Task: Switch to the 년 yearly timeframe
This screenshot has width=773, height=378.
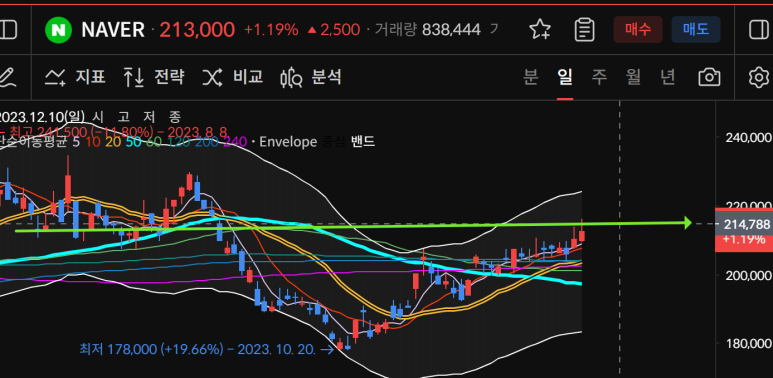Action: click(668, 77)
